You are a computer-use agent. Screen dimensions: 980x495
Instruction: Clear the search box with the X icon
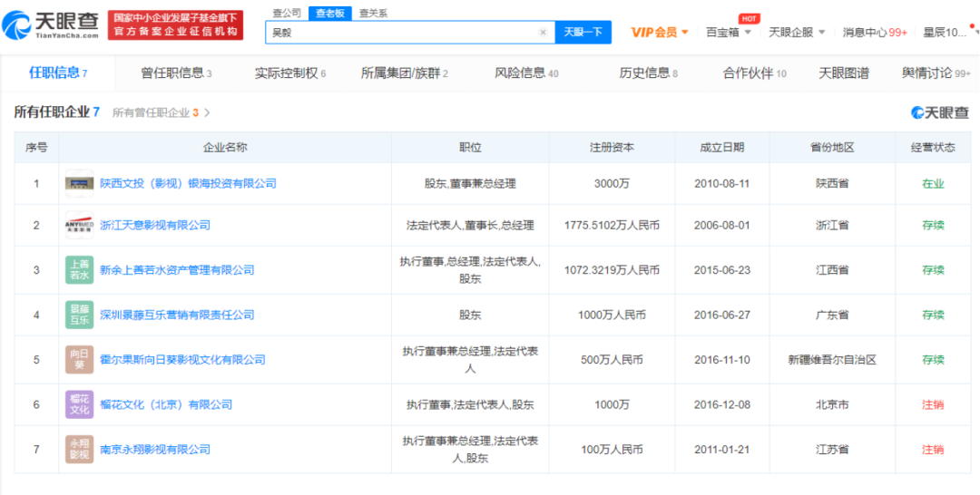[x=543, y=33]
